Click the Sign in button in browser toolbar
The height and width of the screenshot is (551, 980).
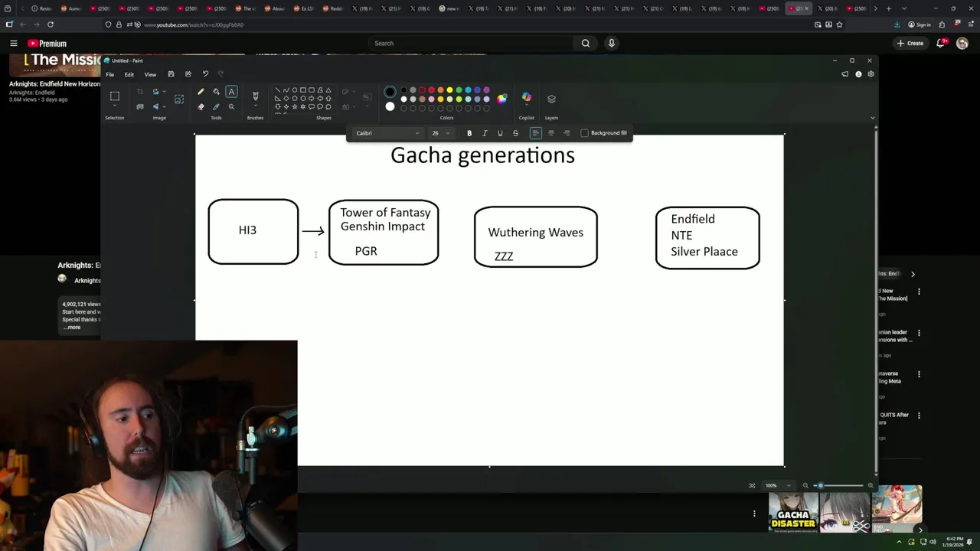click(919, 24)
